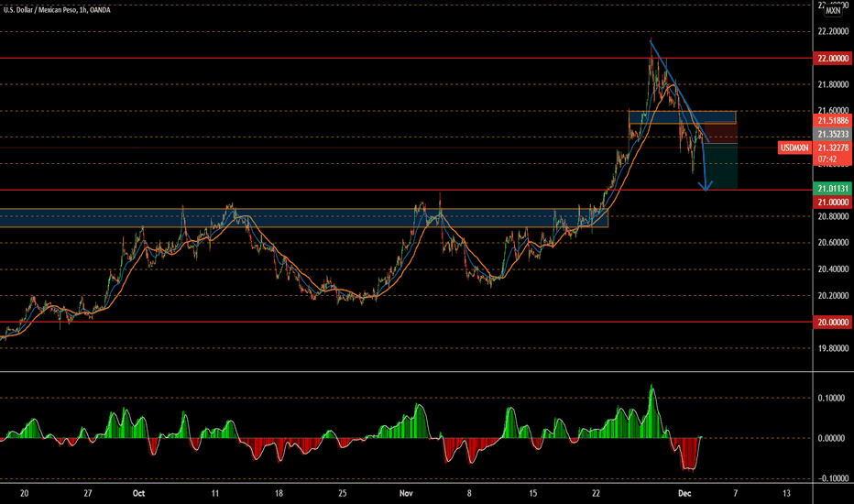Select the small blue supply zone near 21.60000

[683, 117]
